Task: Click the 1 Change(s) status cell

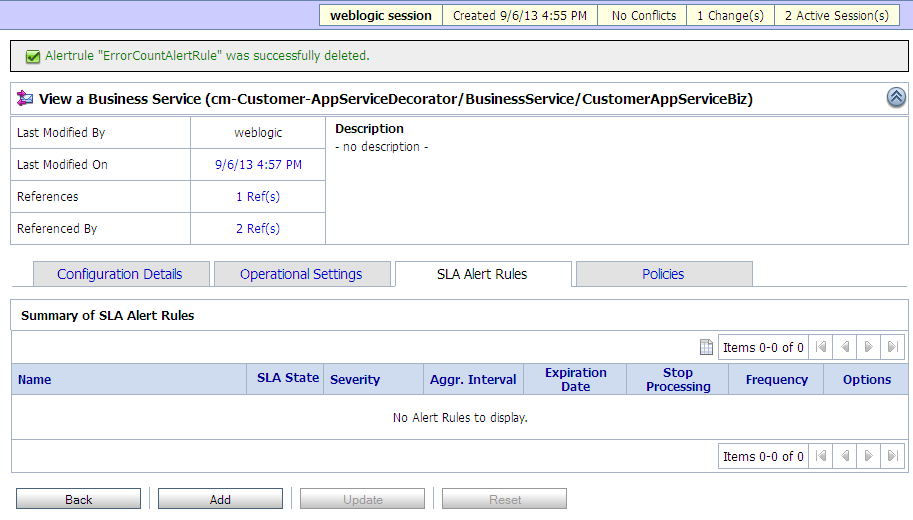Action: (x=730, y=16)
